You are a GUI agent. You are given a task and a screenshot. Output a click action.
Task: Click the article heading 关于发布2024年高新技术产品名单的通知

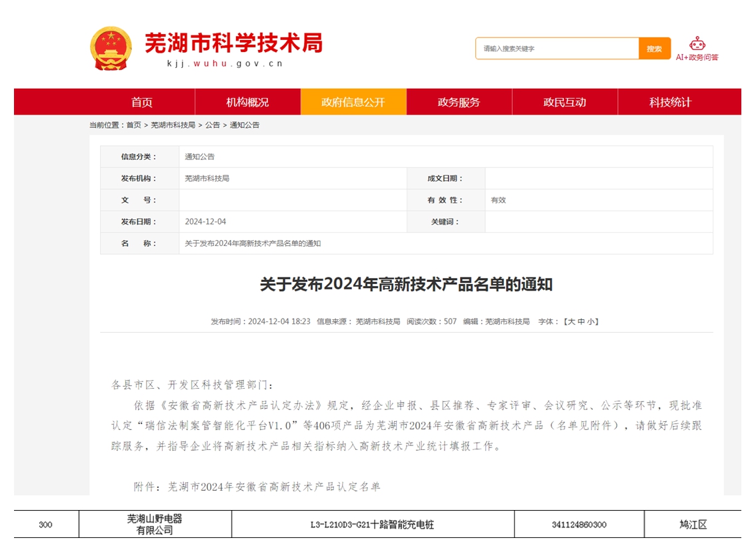click(x=407, y=285)
